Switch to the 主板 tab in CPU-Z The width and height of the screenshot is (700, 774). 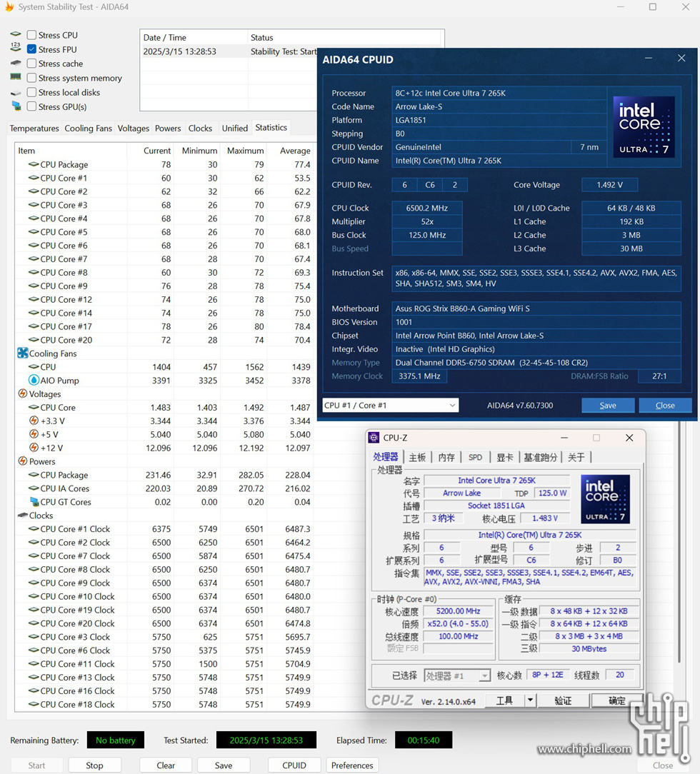[x=417, y=457]
